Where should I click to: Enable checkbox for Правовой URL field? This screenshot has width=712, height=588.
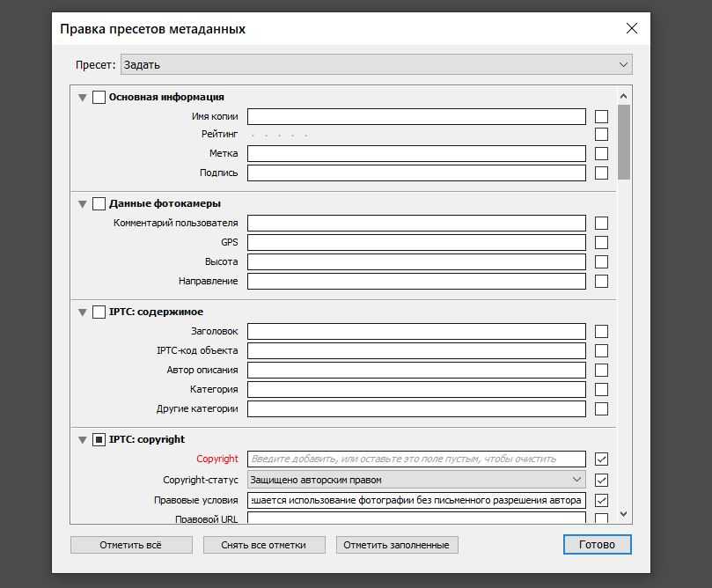[601, 518]
